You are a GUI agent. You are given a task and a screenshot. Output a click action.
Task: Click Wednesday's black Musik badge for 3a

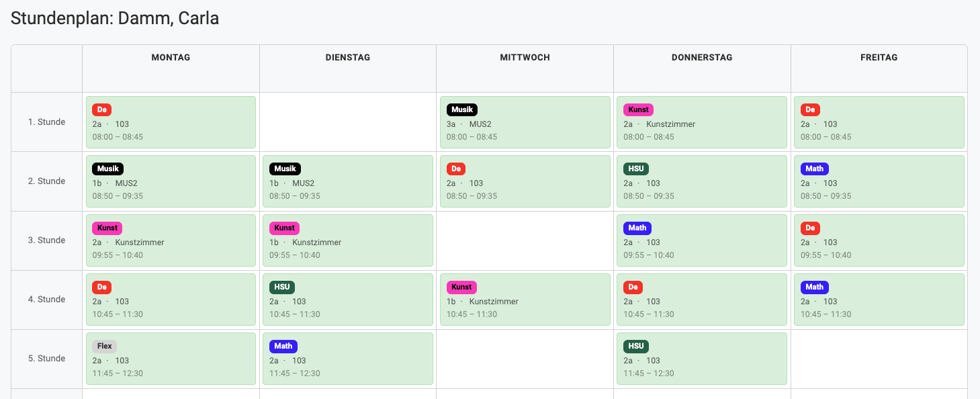[x=462, y=109]
